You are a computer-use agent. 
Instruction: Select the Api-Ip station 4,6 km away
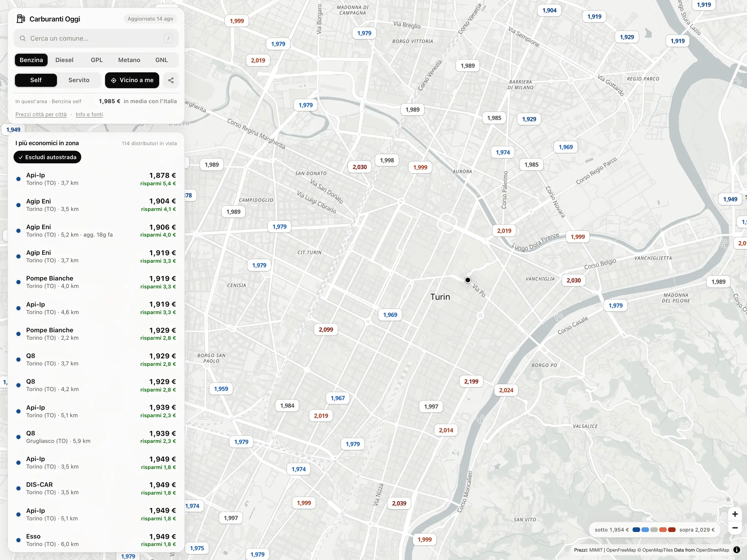point(96,308)
